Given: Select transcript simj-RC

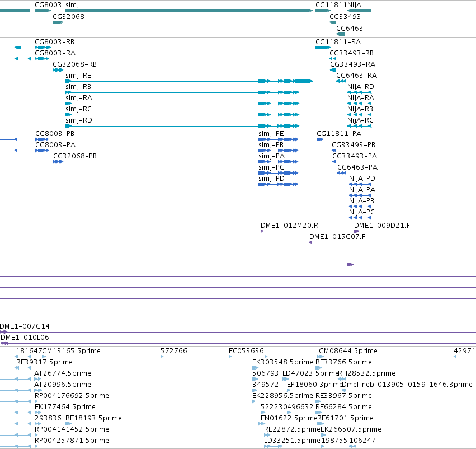Looking at the screenshot, I should 79,109.
